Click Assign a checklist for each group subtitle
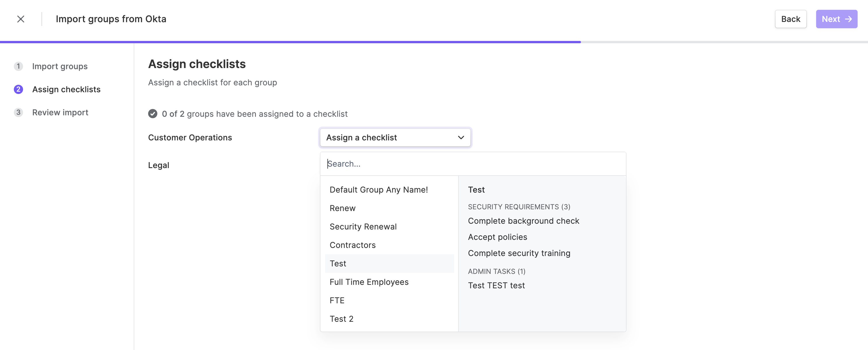The height and width of the screenshot is (350, 868). point(212,82)
